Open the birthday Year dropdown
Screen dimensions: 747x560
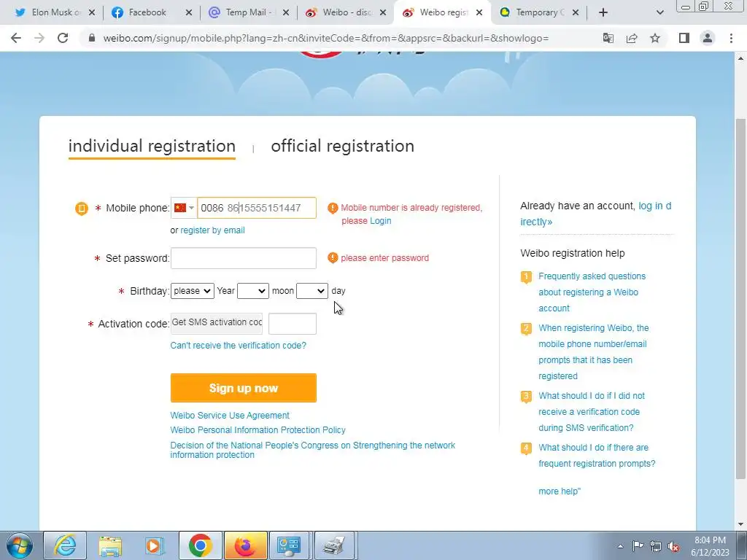(193, 291)
